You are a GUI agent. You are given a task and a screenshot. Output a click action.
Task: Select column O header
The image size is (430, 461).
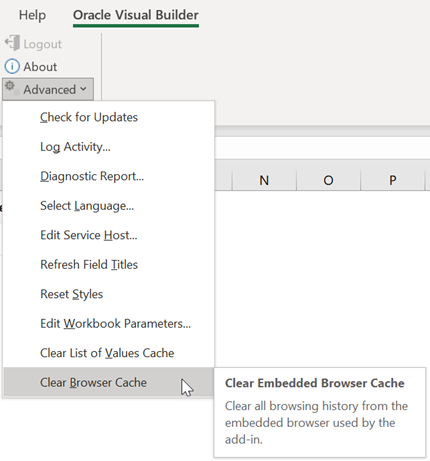pos(328,180)
